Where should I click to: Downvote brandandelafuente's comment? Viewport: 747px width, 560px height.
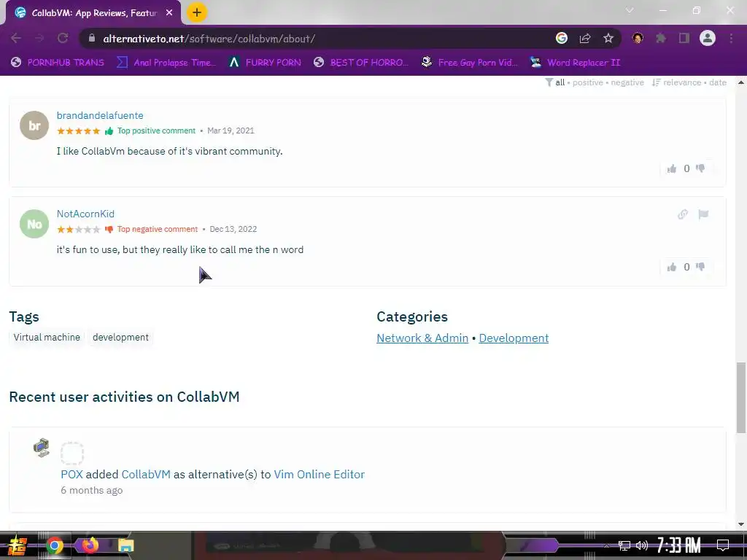click(700, 168)
